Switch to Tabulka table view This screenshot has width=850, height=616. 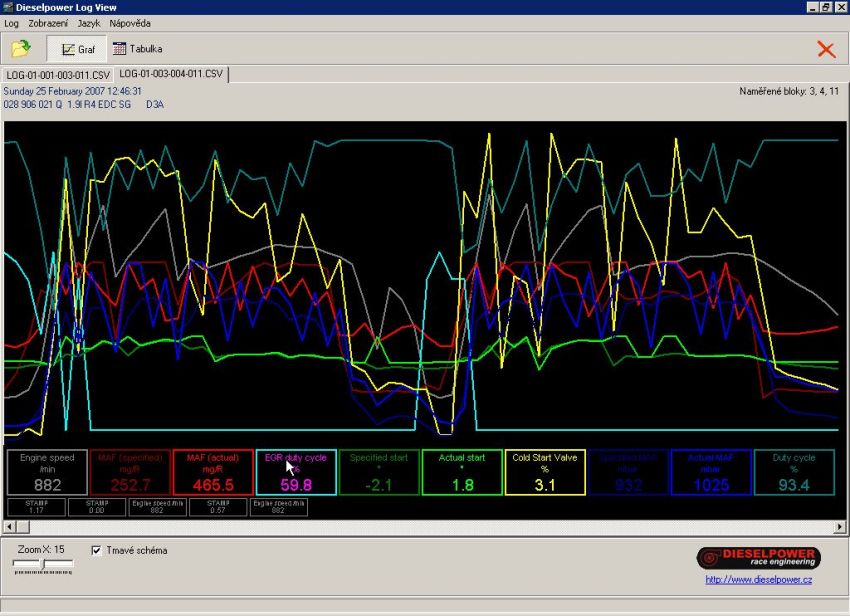tap(137, 48)
